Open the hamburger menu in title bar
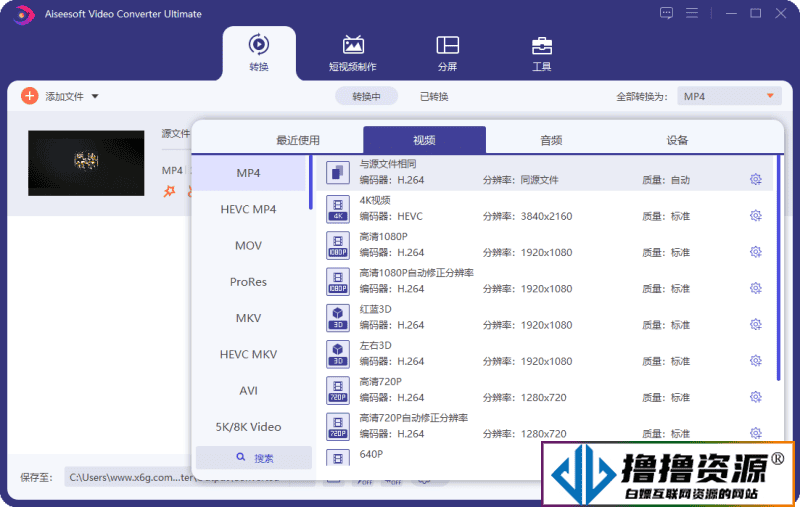 click(692, 13)
